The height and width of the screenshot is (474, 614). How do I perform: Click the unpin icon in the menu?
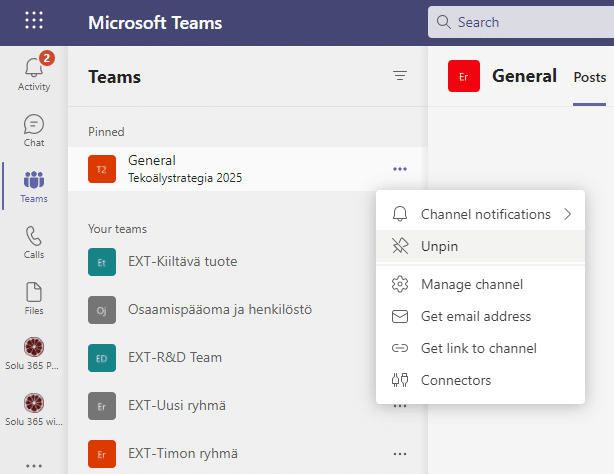[x=400, y=246]
